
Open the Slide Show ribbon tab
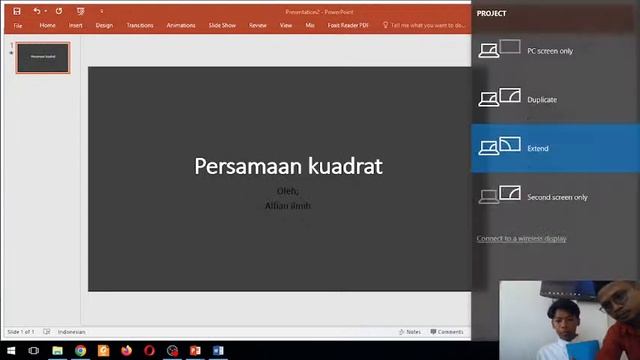[222, 25]
